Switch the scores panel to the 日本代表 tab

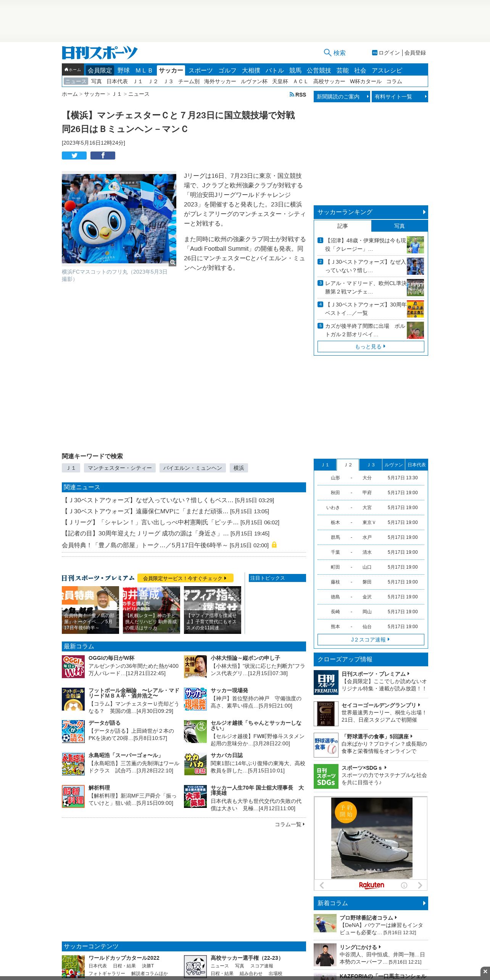coord(417,465)
